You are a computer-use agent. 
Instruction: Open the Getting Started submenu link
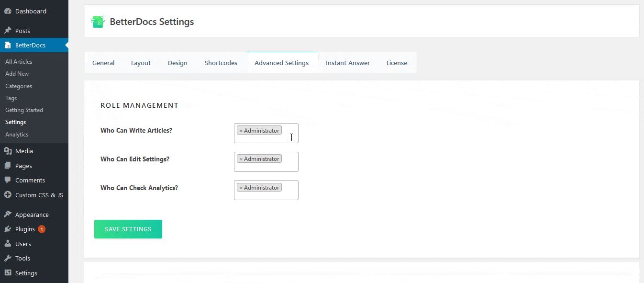(24, 110)
